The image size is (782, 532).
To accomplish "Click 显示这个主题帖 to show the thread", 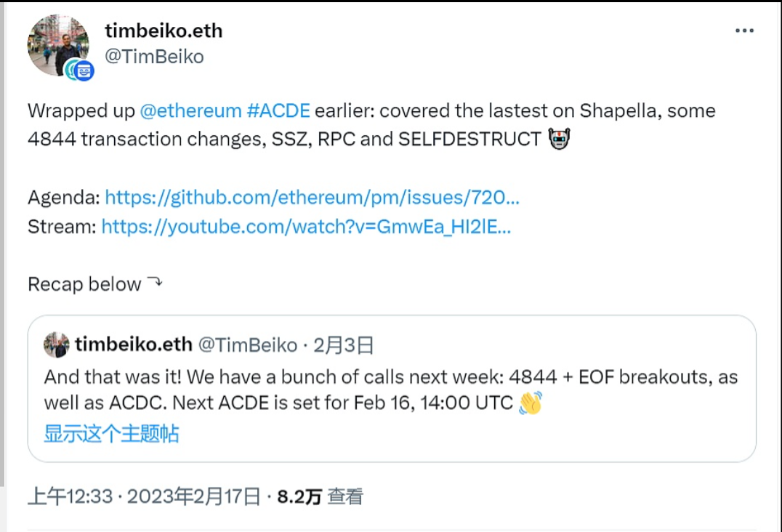I will pyautogui.click(x=111, y=434).
